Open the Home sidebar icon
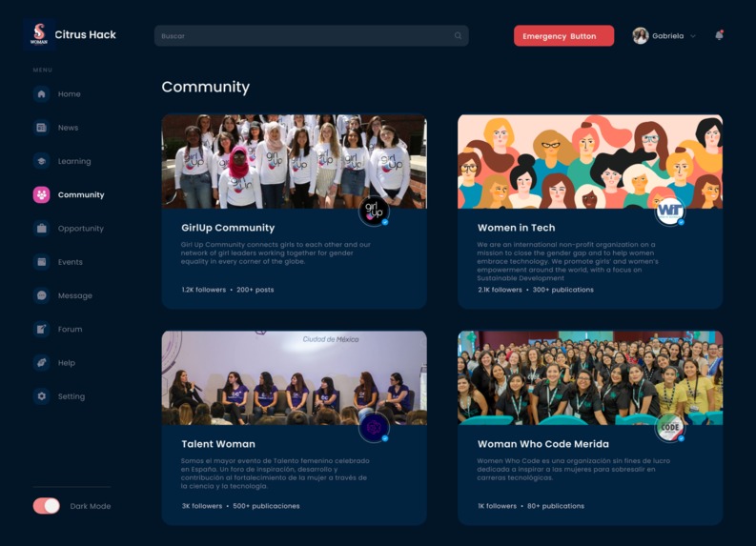This screenshot has height=546, width=756. [x=41, y=94]
